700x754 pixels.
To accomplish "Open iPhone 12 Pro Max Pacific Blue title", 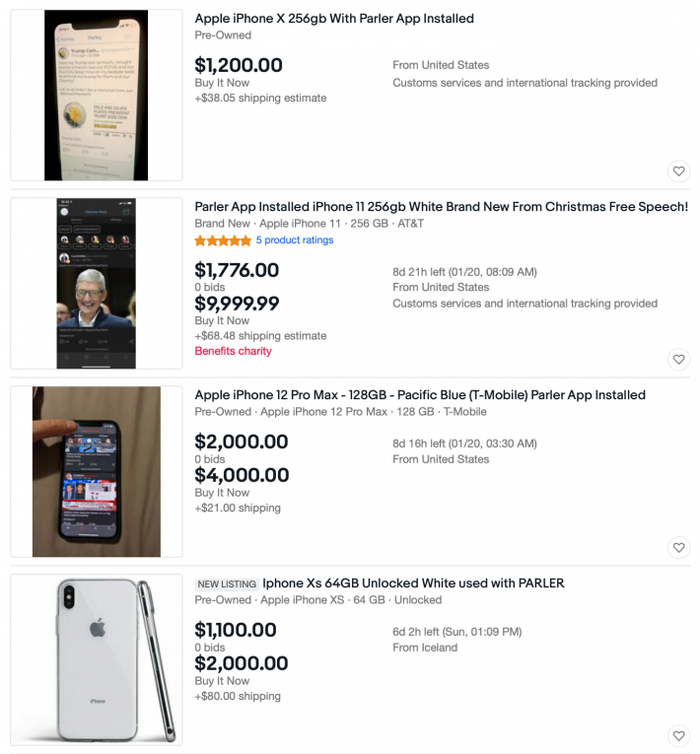I will (x=420, y=395).
